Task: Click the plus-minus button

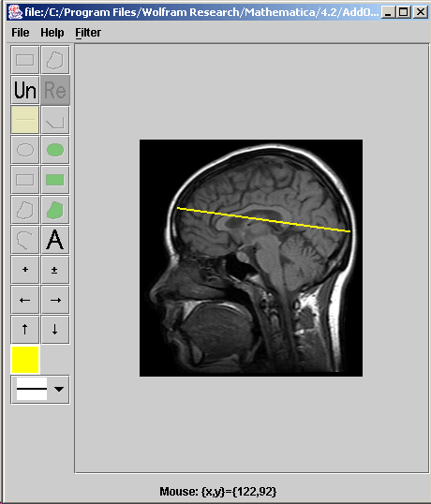Action: pyautogui.click(x=55, y=270)
